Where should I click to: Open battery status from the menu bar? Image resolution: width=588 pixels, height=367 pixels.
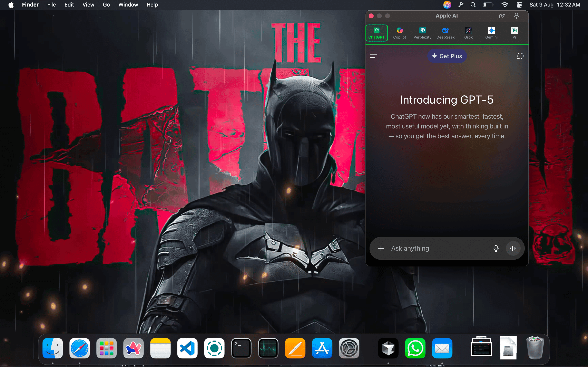click(488, 5)
